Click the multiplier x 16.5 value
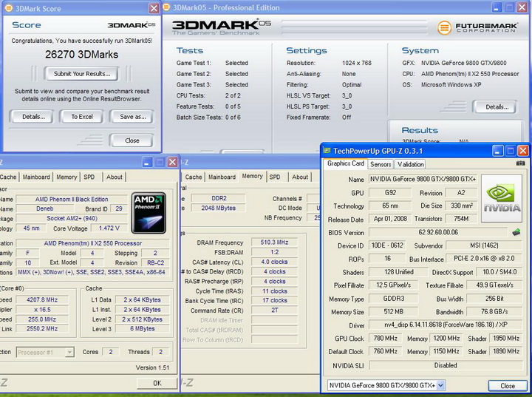The image size is (532, 397). pos(42,309)
